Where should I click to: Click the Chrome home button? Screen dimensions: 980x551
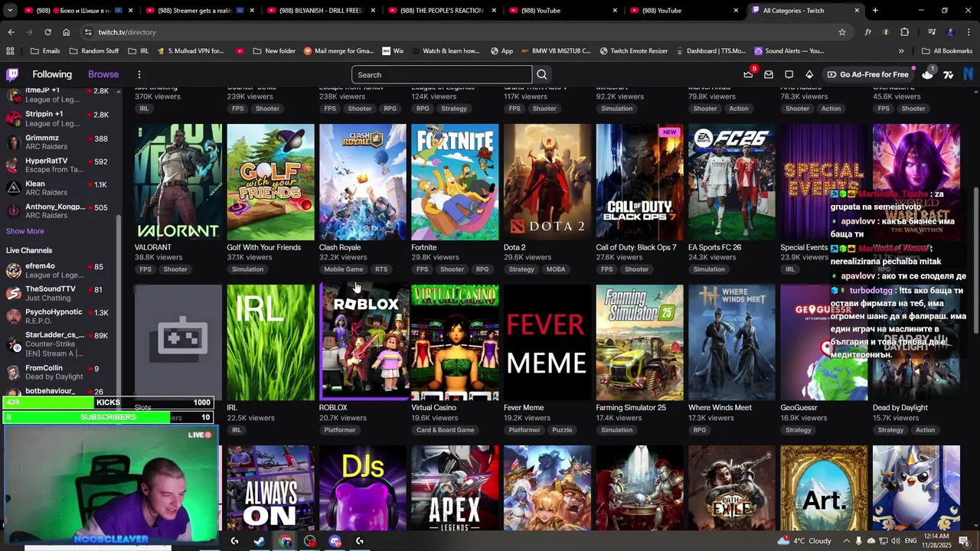point(66,32)
